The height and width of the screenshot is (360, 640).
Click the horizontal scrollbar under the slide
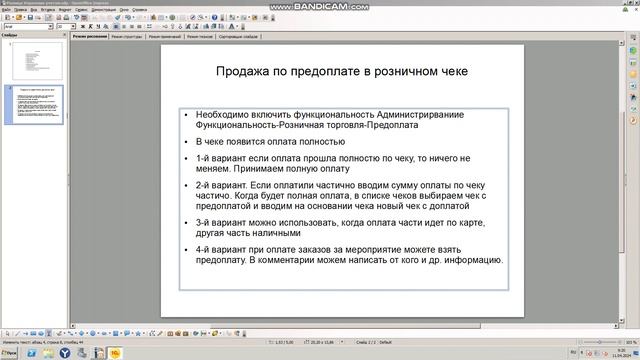tap(345, 326)
